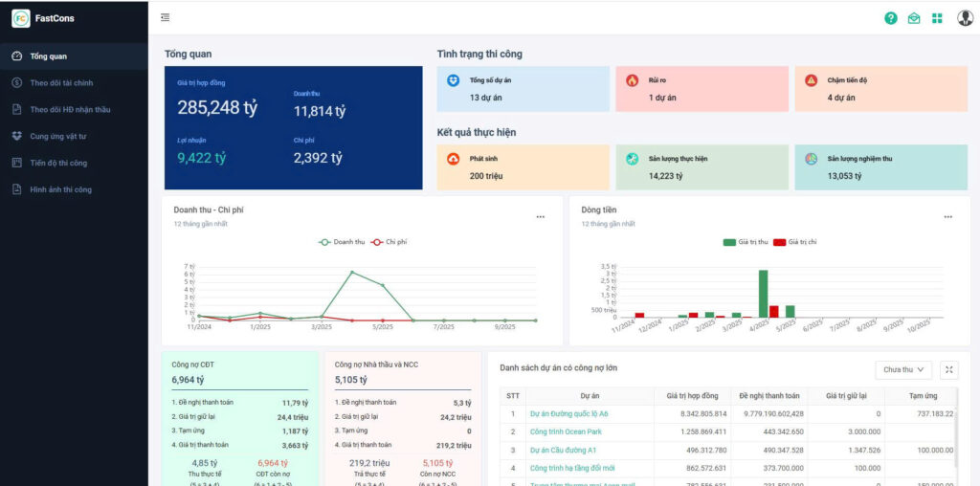Click the Rủi ro fire icon
The width and height of the screenshot is (980, 486).
[632, 80]
